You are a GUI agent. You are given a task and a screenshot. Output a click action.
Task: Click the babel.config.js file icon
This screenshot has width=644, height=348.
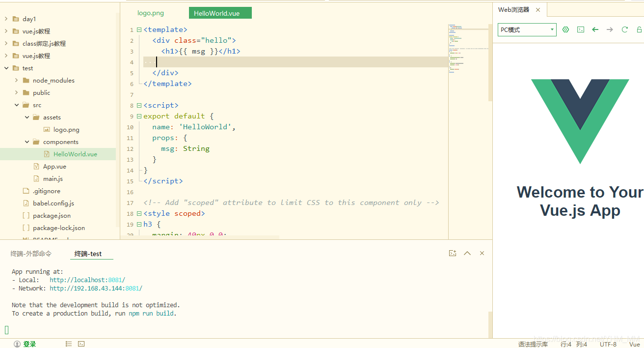coord(26,203)
